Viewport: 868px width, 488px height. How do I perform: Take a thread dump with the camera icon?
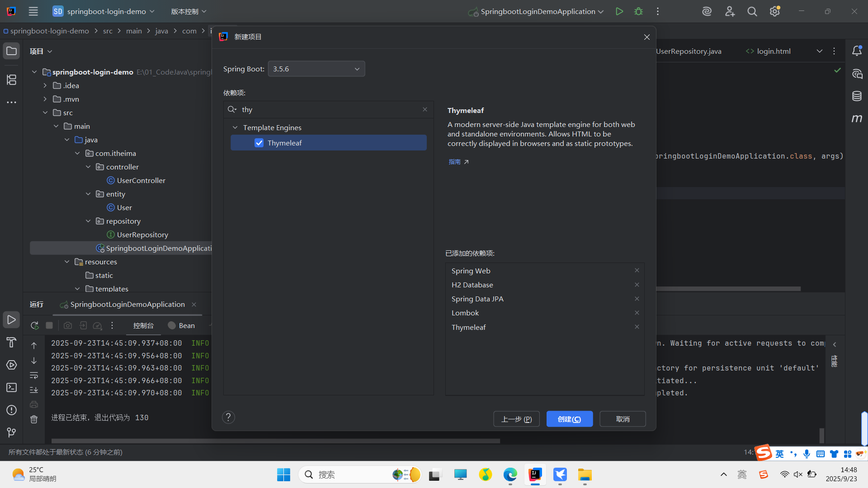pyautogui.click(x=67, y=325)
